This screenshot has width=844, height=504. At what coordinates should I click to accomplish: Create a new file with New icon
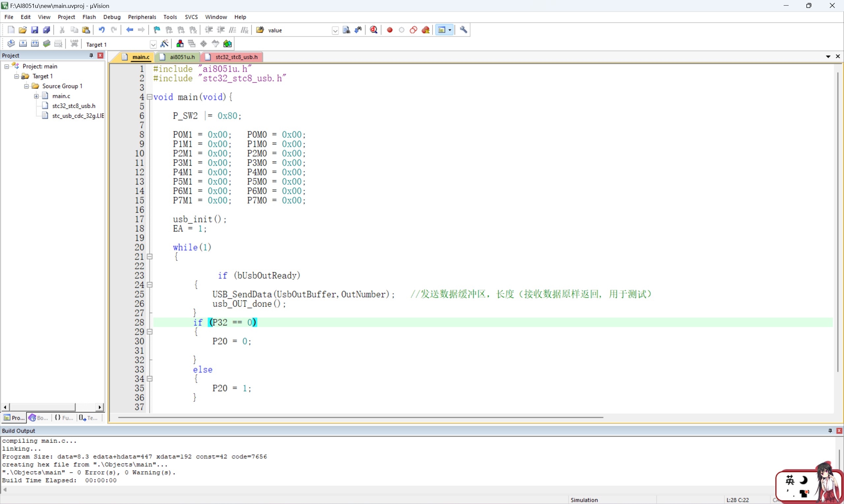11,30
